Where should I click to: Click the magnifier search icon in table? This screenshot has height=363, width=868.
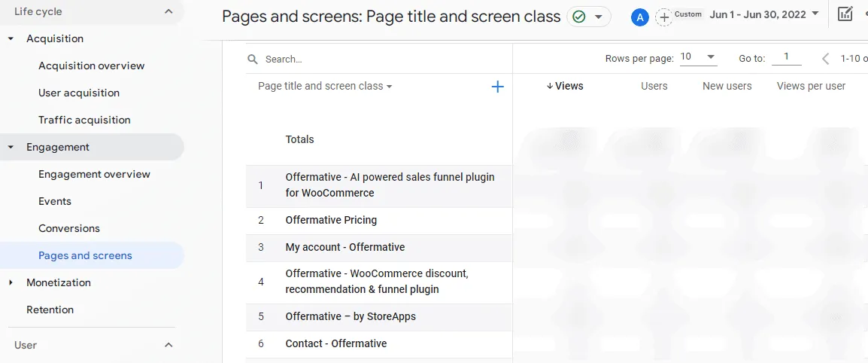tap(253, 59)
